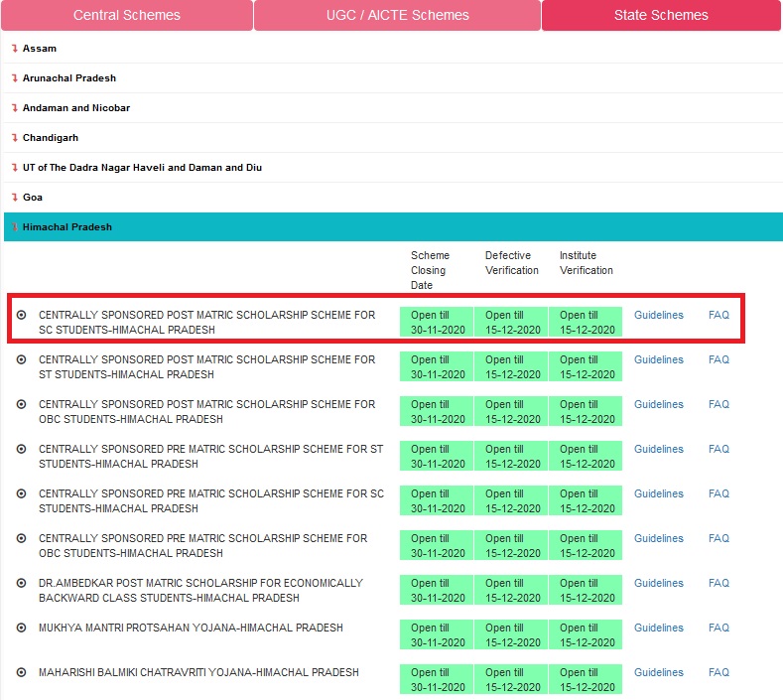Open Guidelines for Post Matric SC Students scheme
This screenshot has height=700, width=783.
pos(659,315)
